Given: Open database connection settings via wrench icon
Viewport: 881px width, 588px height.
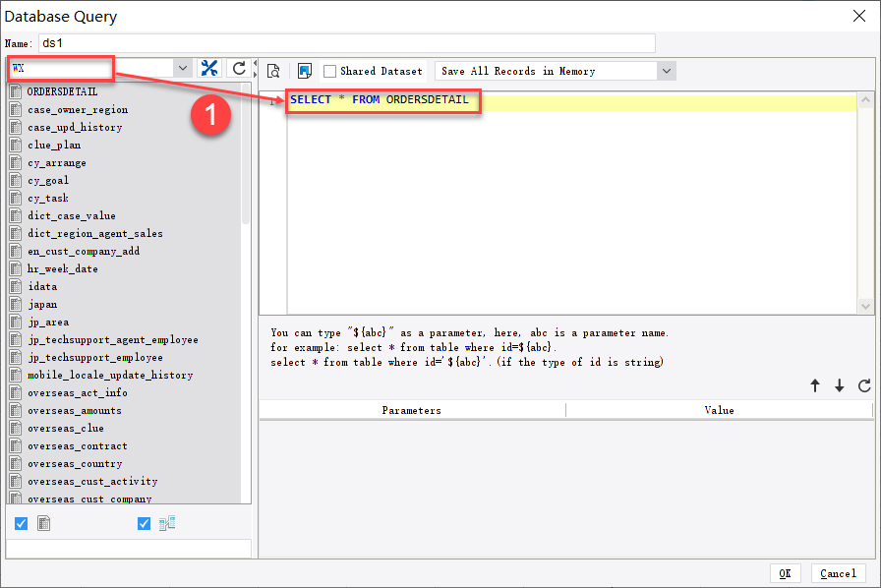Looking at the screenshot, I should (209, 68).
